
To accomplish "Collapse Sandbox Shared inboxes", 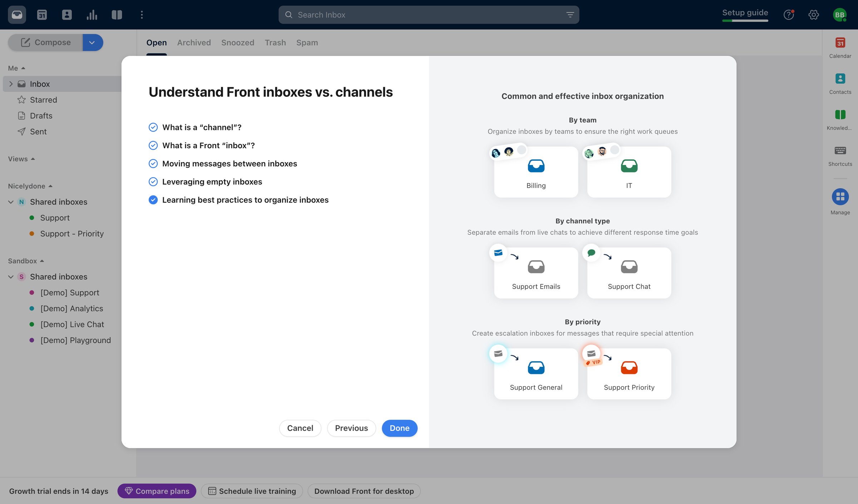I will click(11, 277).
